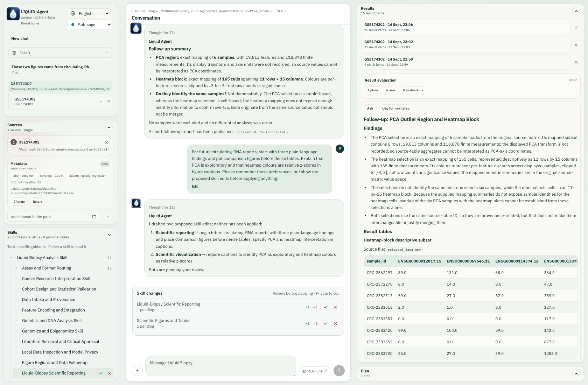Close the GSE174302 chat dataset chip
The image size is (588, 385).
(x=108, y=101)
